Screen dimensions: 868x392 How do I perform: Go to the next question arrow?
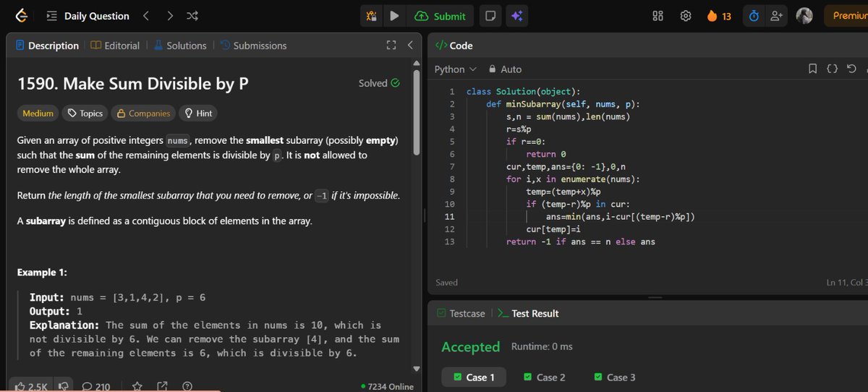coord(169,16)
